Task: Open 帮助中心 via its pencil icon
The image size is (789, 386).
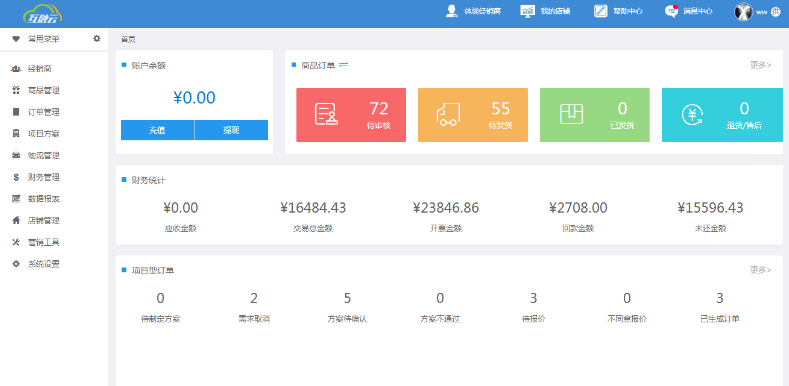Action: pos(601,11)
